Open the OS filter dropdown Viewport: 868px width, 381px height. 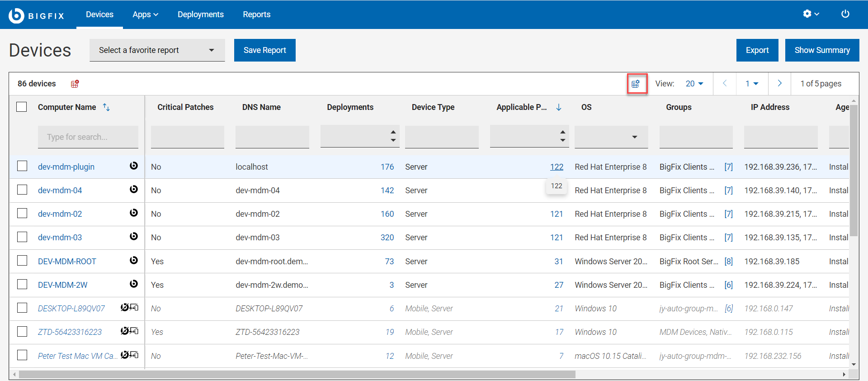tap(611, 137)
